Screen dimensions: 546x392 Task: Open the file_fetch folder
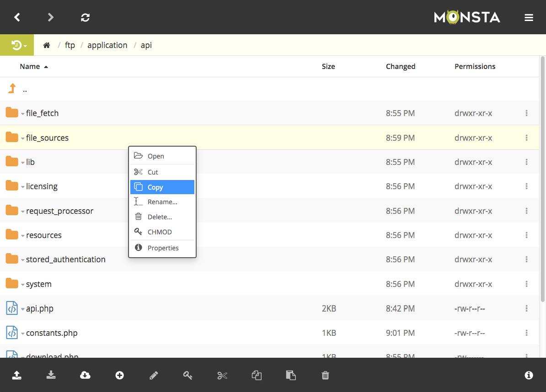[x=42, y=113]
